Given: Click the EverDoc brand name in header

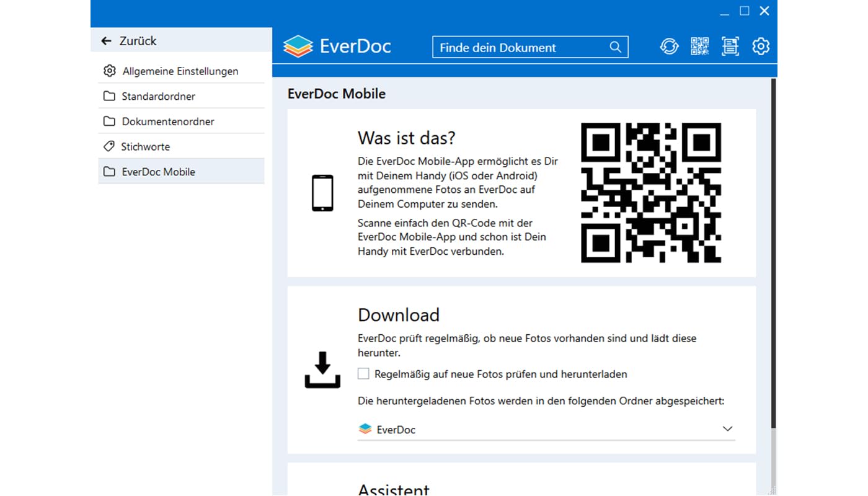Looking at the screenshot, I should pos(355,46).
